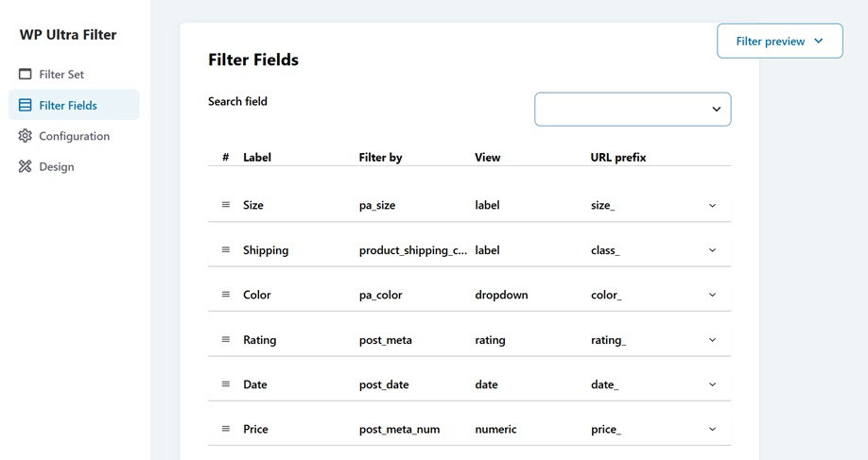868x460 pixels.
Task: Click the Filter Fields list icon
Action: pos(26,106)
